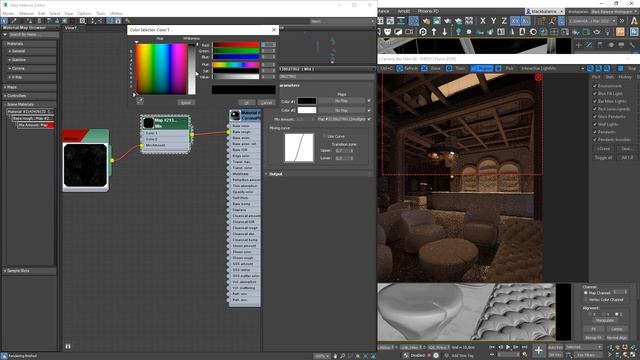Open the Hierarchy panel icon in command panel
This screenshot has width=640, height=360.
pos(600,45)
